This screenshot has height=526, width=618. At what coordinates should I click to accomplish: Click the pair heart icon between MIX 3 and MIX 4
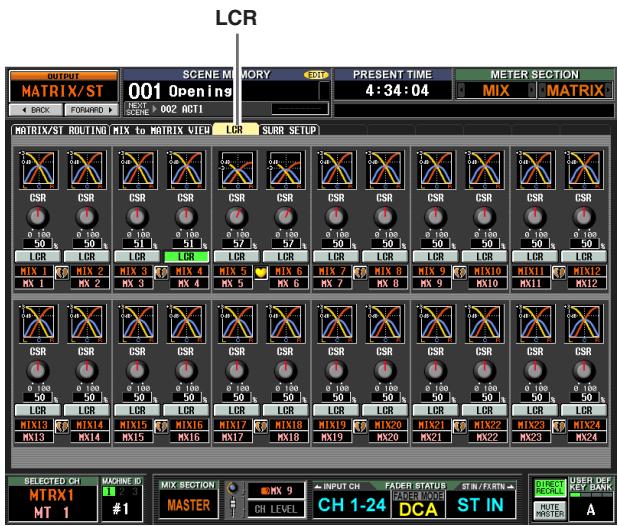tap(161, 272)
